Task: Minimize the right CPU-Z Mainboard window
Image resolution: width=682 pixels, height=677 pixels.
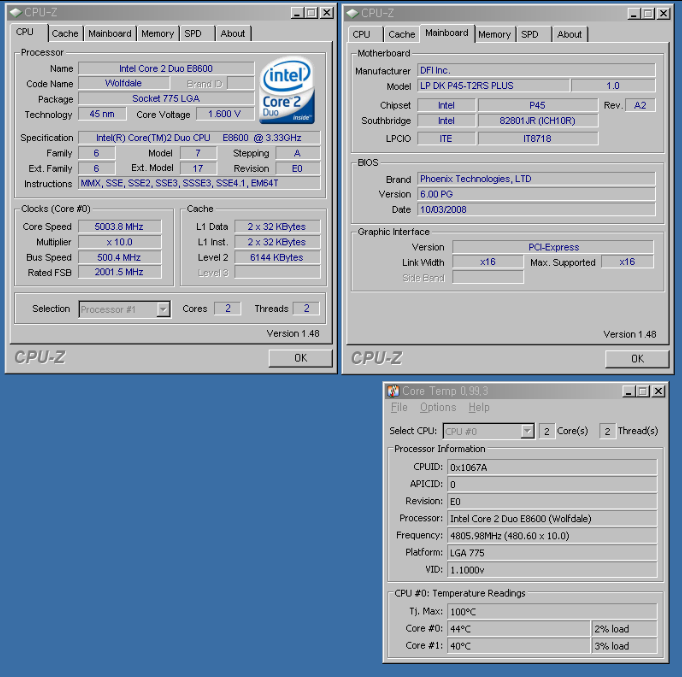Action: [634, 13]
